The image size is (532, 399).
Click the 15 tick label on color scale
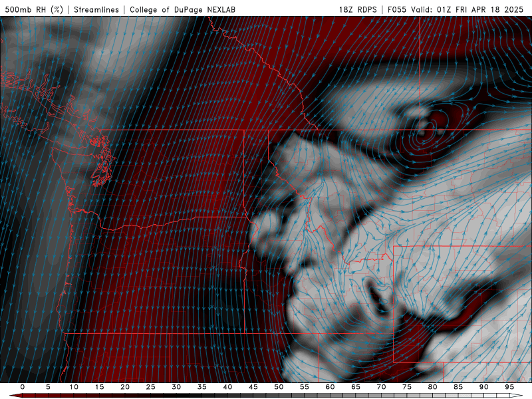click(99, 387)
